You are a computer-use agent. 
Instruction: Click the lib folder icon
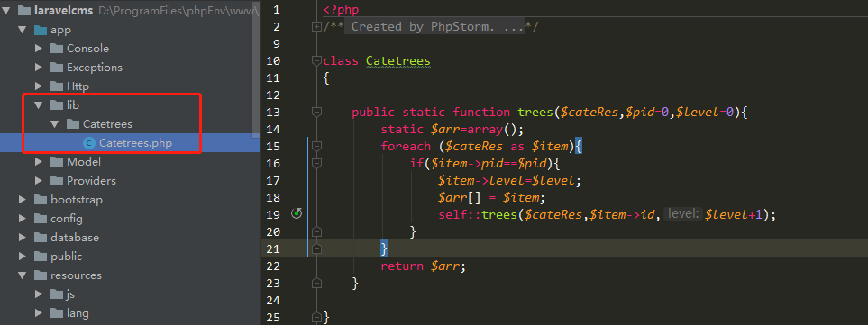point(57,105)
